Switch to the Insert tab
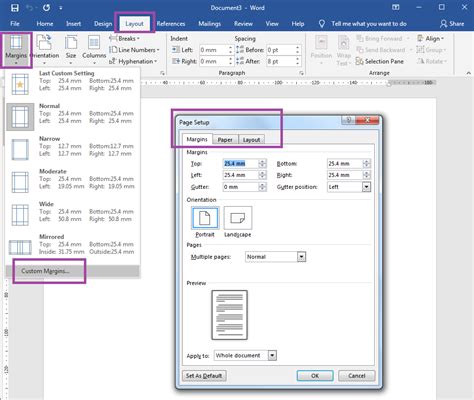474x400 pixels. click(x=73, y=24)
